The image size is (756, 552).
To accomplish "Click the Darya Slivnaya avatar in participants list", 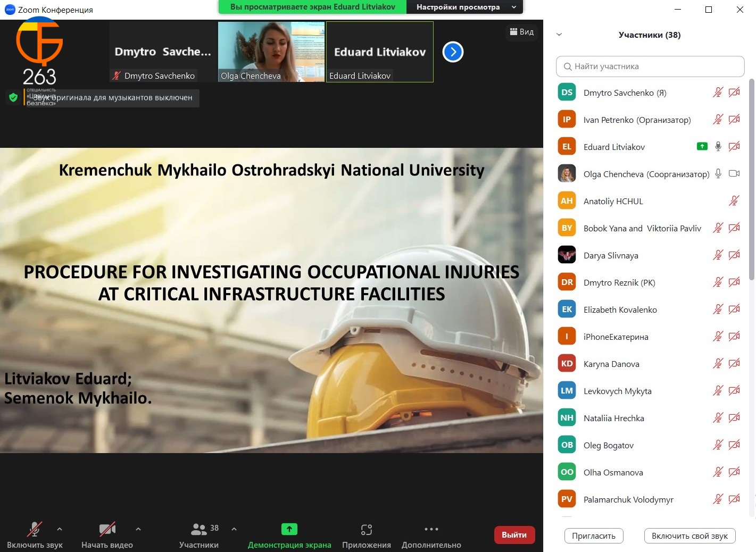I will pos(567,255).
